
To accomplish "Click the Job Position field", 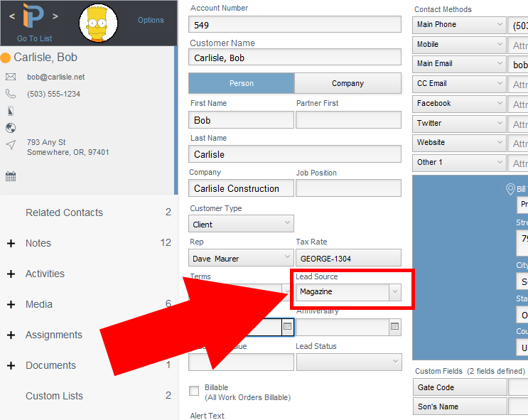I will coord(348,188).
